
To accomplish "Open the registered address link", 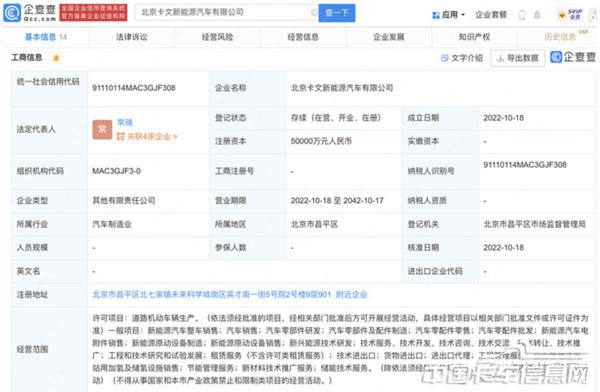I will tap(211, 294).
